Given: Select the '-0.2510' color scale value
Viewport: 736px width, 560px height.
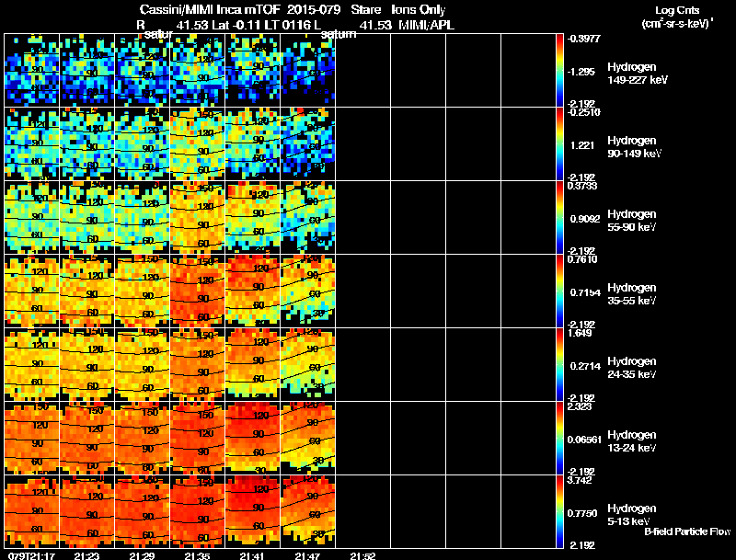Looking at the screenshot, I should click(584, 112).
